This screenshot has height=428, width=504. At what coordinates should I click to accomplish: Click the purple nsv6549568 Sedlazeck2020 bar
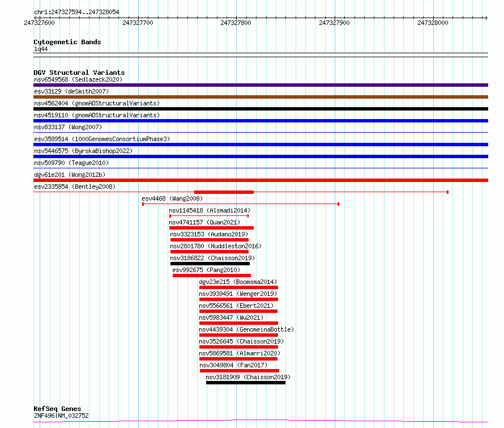pyautogui.click(x=260, y=85)
